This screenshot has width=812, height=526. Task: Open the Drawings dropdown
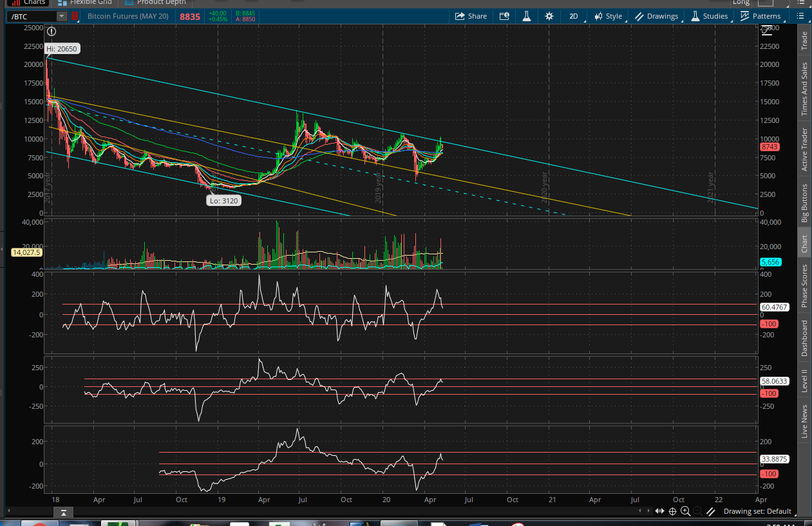pos(657,16)
